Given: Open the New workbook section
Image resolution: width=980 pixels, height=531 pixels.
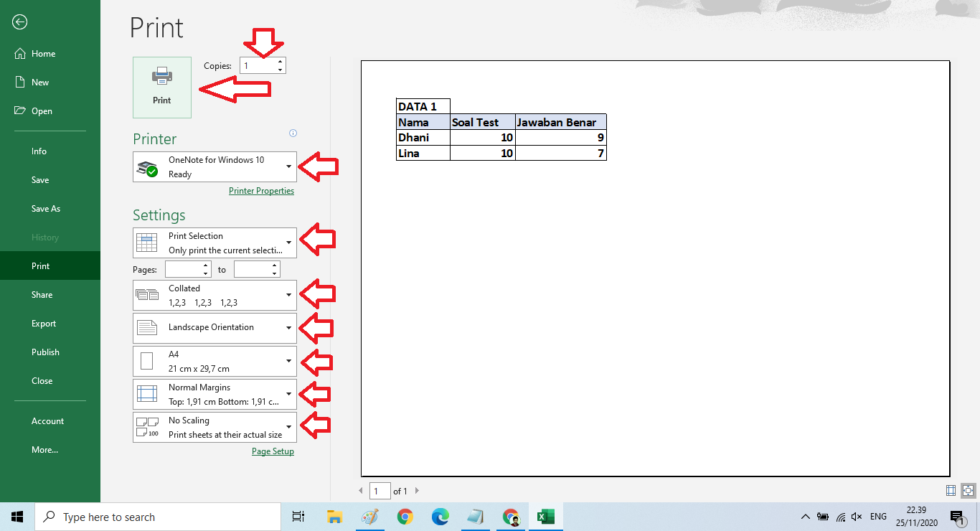Looking at the screenshot, I should (40, 82).
